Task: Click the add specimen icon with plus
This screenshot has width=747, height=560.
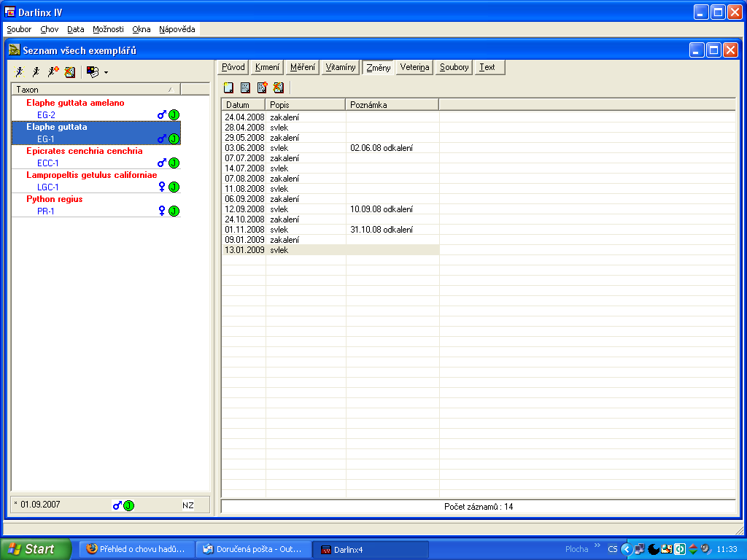Action: pos(53,71)
